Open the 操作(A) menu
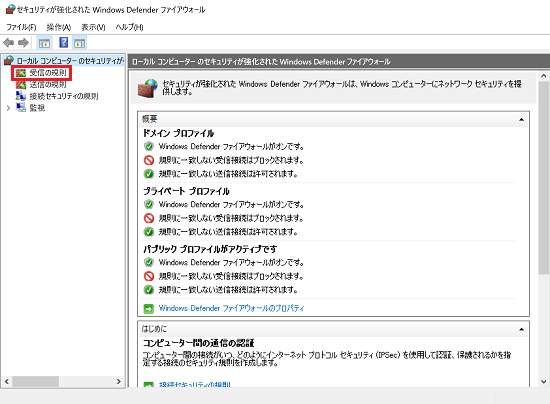The height and width of the screenshot is (404, 550). point(59,27)
